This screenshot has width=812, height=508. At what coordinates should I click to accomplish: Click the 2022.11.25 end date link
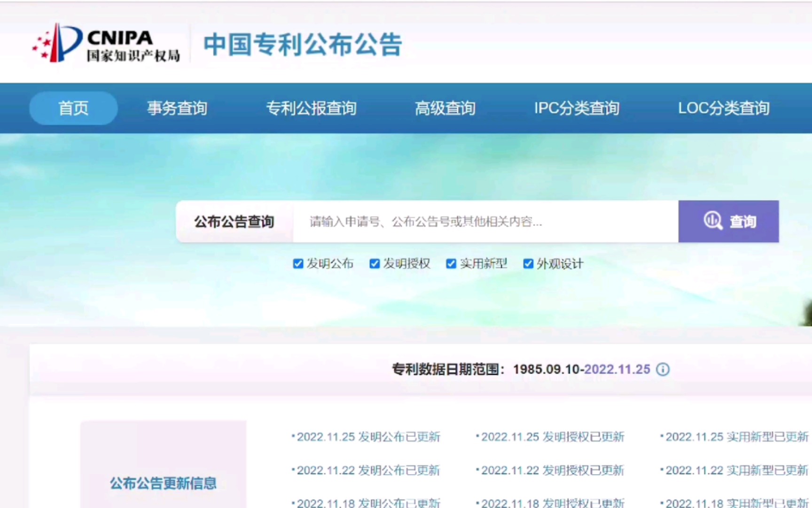(617, 369)
